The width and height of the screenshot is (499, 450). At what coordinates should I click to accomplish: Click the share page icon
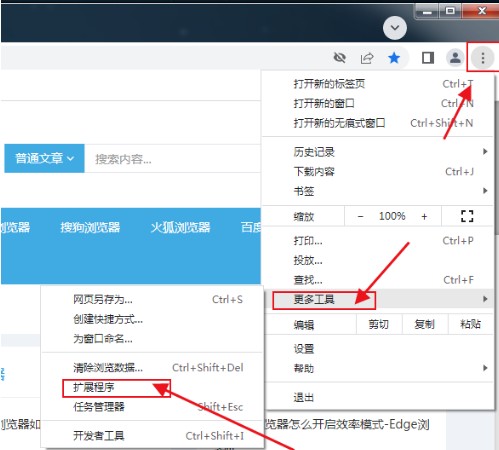pos(367,58)
